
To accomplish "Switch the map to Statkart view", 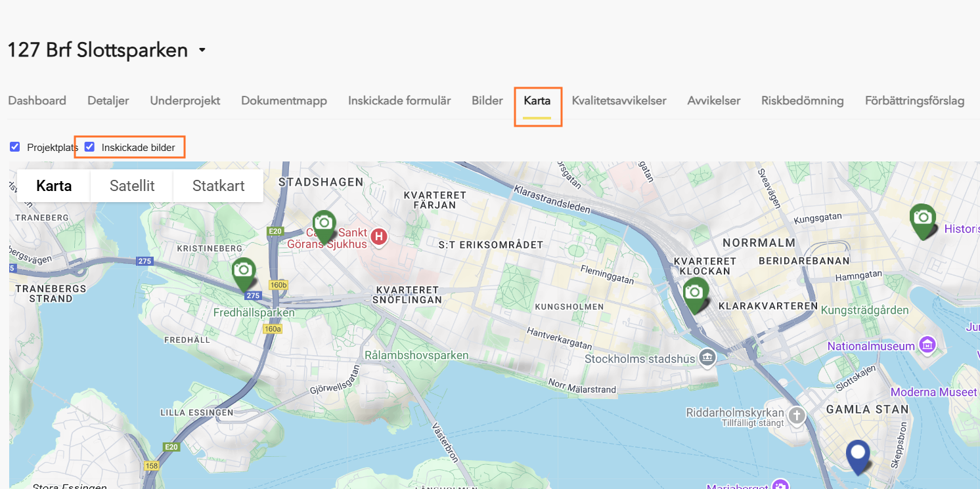I will pos(219,186).
